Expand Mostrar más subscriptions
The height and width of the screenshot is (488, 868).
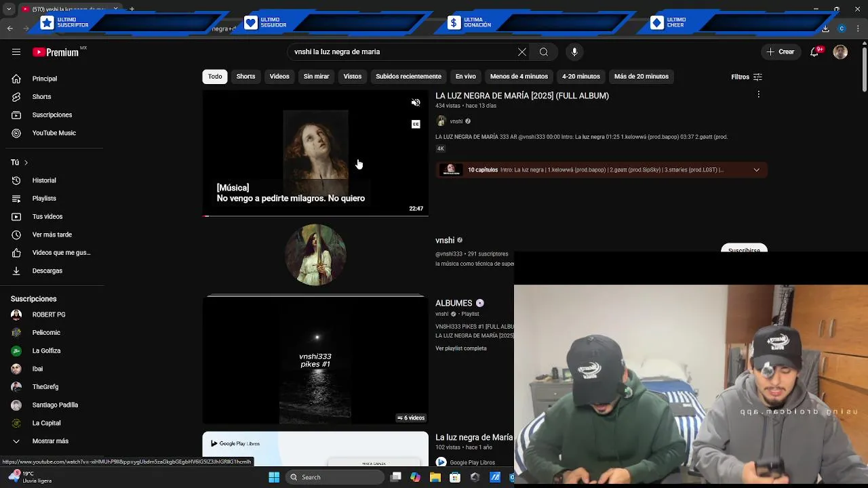click(52, 441)
